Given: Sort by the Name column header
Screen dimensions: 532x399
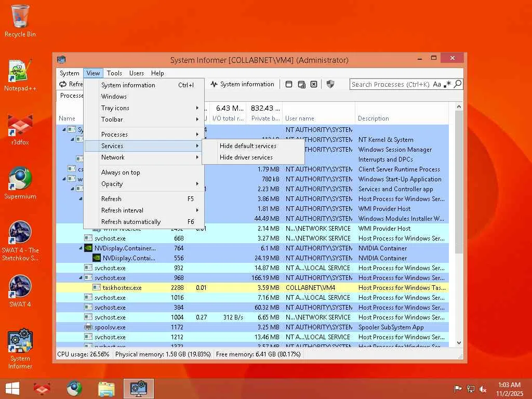Looking at the screenshot, I should click(70, 113).
